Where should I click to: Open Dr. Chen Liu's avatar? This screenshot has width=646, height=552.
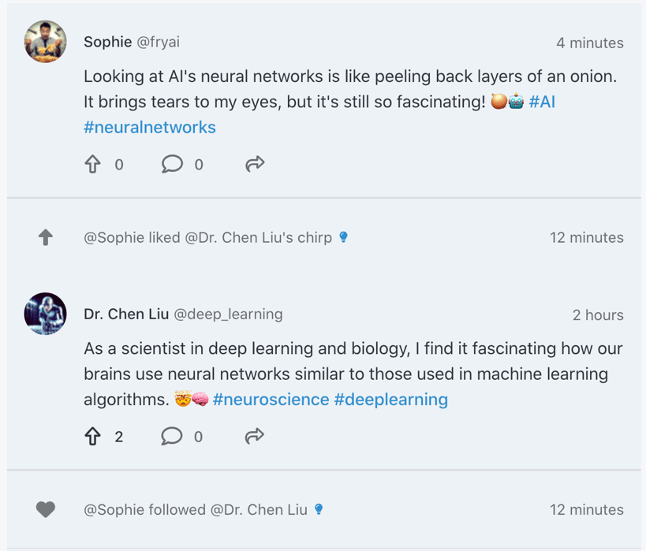point(45,314)
